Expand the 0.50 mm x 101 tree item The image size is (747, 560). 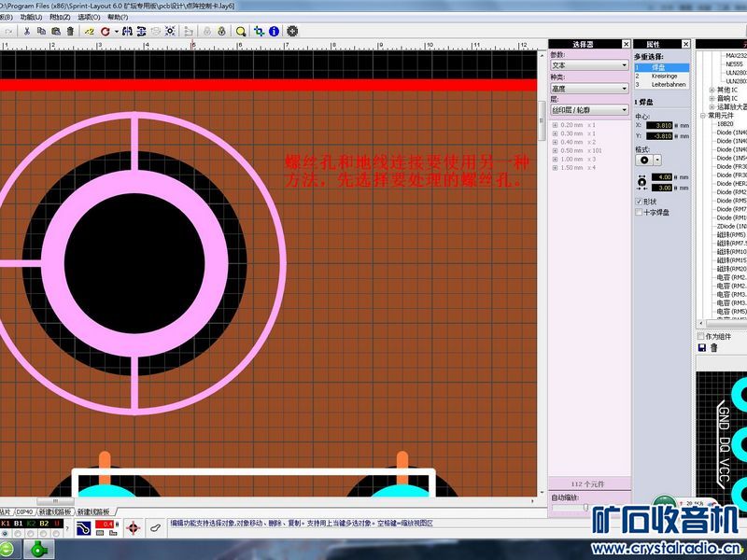(x=555, y=150)
